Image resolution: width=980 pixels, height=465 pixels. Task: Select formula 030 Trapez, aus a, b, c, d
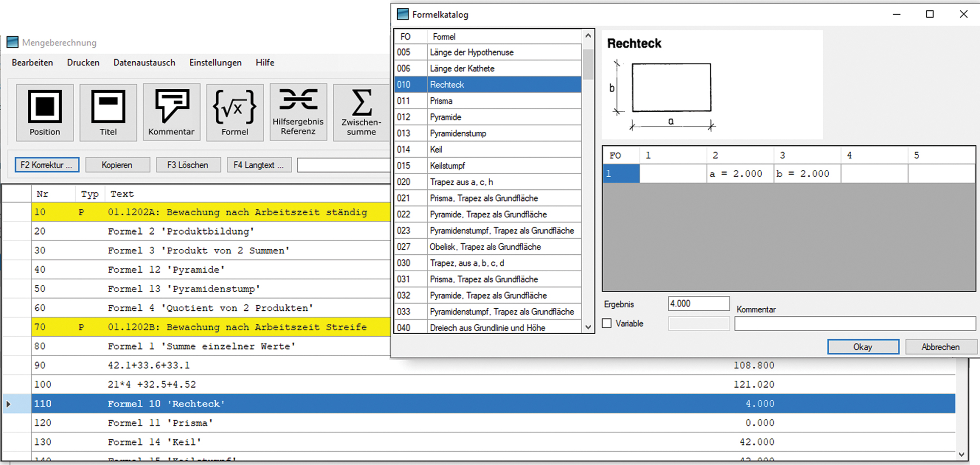point(488,263)
